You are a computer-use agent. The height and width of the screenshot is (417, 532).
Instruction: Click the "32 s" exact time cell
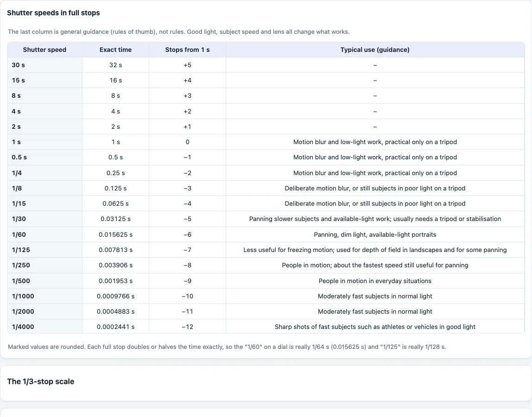point(115,65)
